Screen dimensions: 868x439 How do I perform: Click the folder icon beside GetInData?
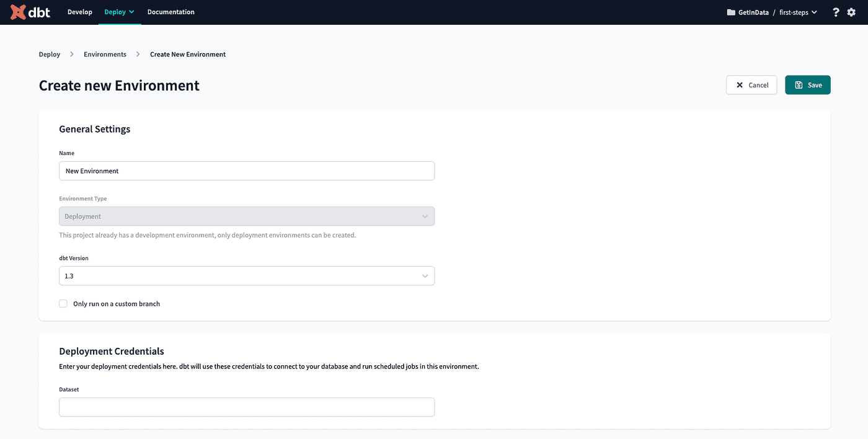pos(731,12)
